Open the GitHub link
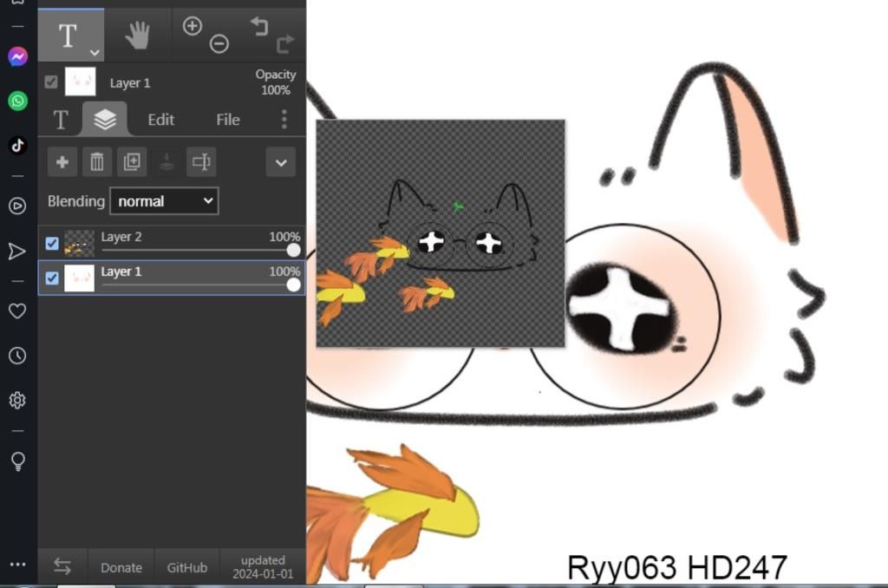888x588 pixels. pyautogui.click(x=187, y=567)
